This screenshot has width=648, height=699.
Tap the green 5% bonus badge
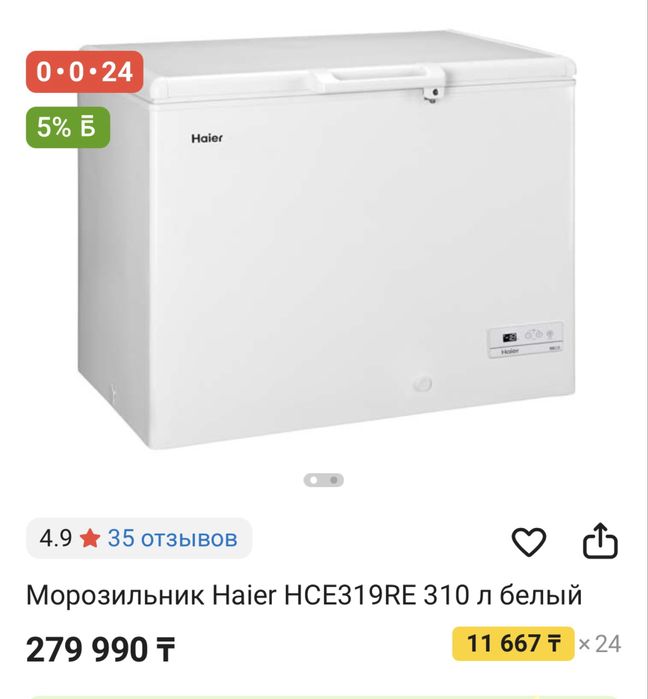pyautogui.click(x=68, y=127)
